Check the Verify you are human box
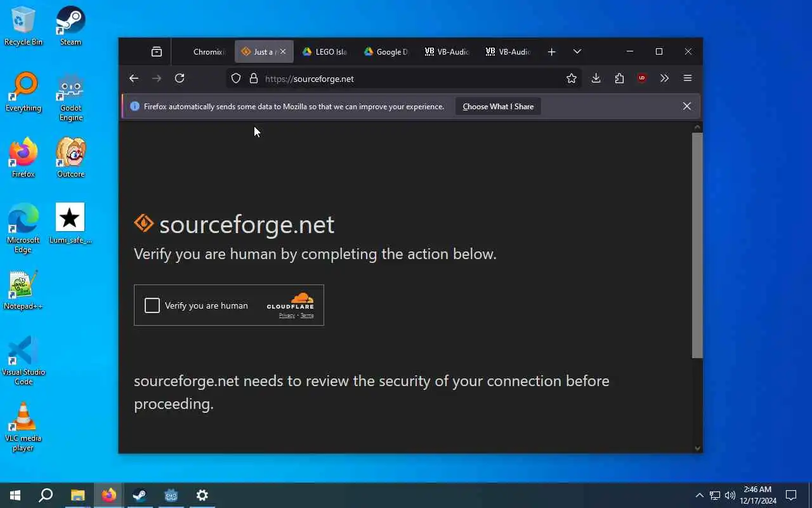The width and height of the screenshot is (812, 508). [x=152, y=305]
